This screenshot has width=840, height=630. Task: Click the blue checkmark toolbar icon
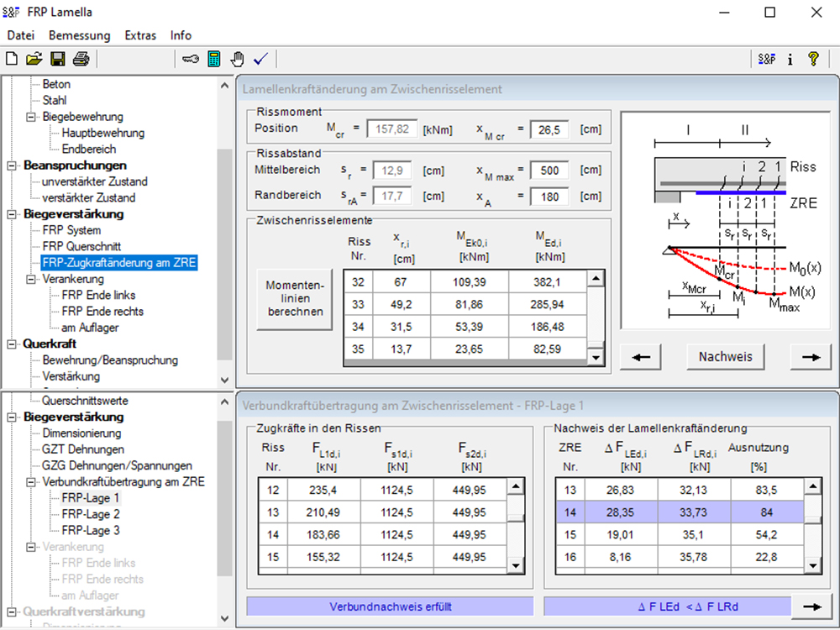261,59
